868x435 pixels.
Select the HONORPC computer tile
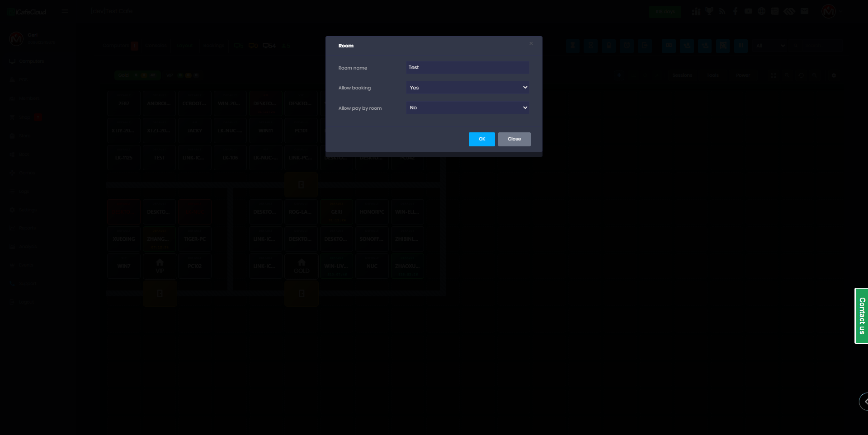372,212
